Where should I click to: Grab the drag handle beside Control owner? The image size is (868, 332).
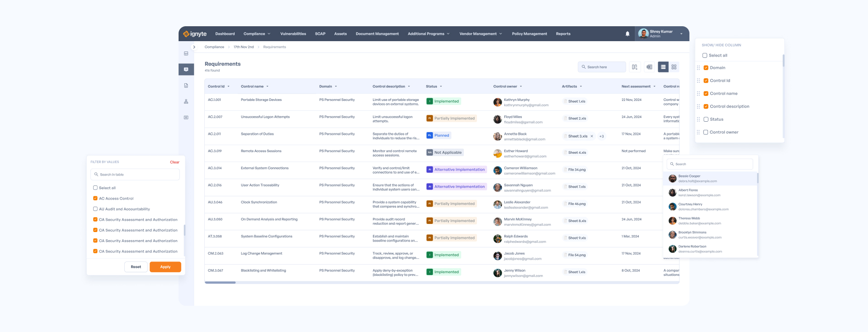[698, 132]
